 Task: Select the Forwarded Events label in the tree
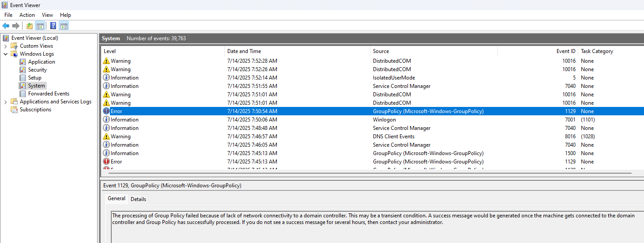click(49, 94)
